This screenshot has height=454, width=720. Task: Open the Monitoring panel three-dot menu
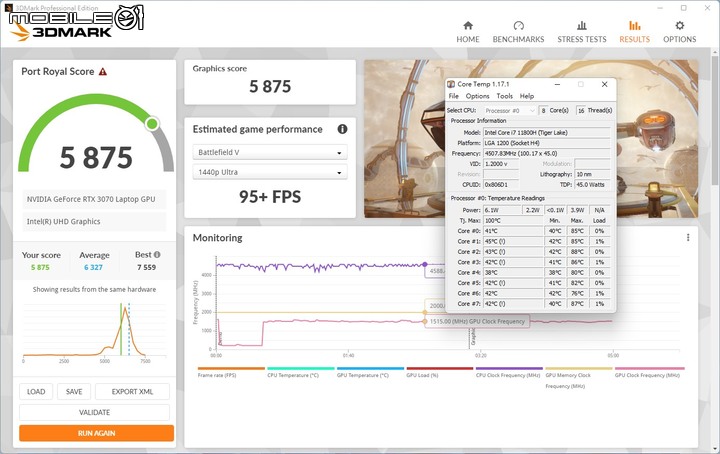pos(687,237)
